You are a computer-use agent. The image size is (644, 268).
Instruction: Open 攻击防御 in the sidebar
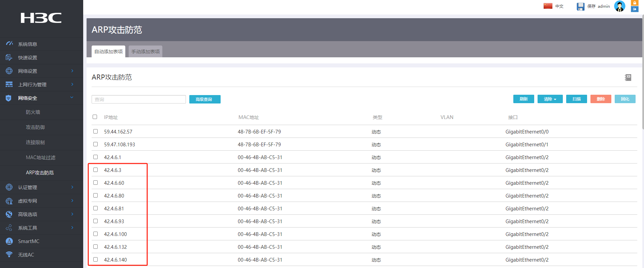pos(35,127)
